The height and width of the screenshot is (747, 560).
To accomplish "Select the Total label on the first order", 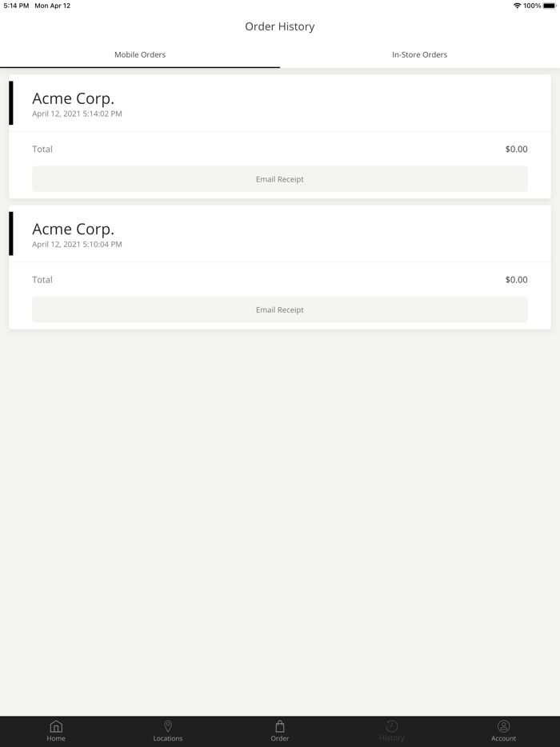I will pyautogui.click(x=42, y=149).
